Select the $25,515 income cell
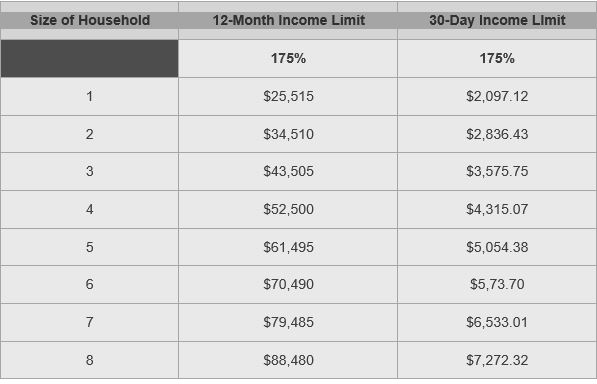The image size is (597, 384). pos(288,97)
